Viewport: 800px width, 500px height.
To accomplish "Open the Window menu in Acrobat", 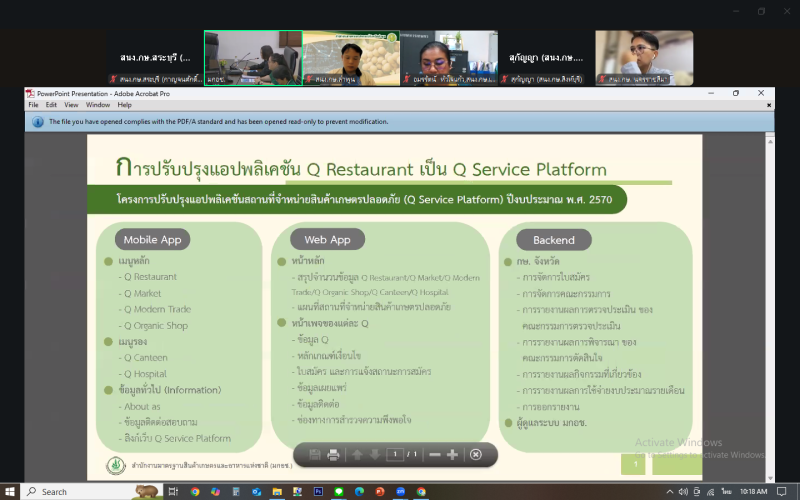I will [x=97, y=105].
